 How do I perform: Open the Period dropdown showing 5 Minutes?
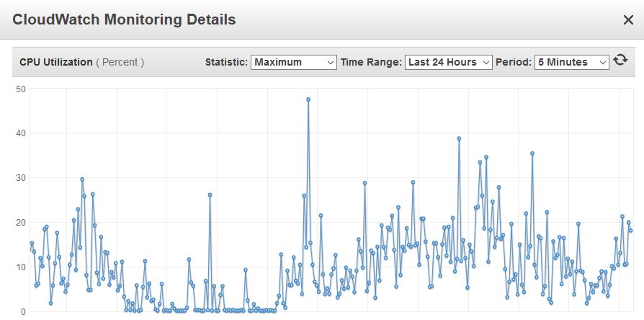click(x=572, y=63)
